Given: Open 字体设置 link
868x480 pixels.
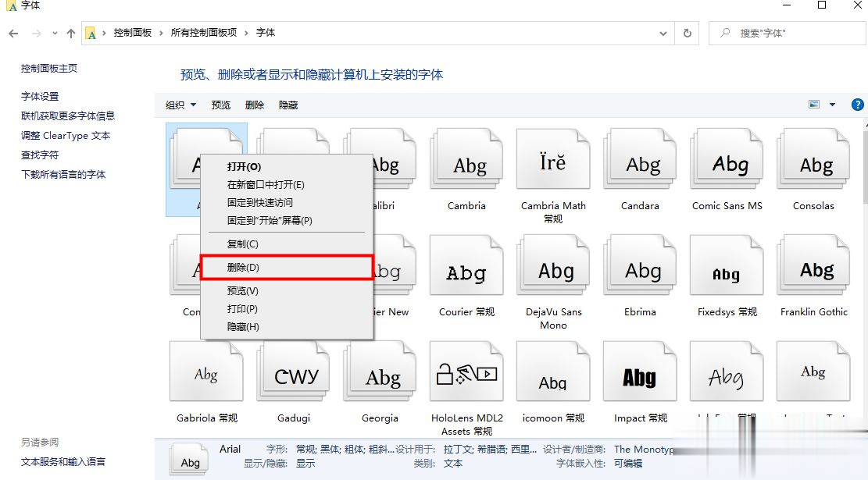Looking at the screenshot, I should click(40, 96).
